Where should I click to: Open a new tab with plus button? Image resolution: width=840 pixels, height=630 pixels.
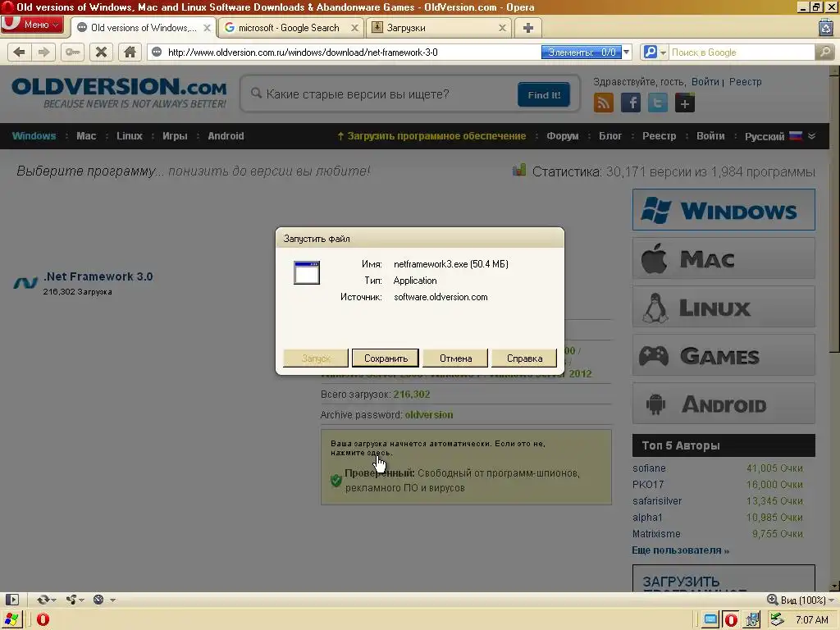click(527, 28)
